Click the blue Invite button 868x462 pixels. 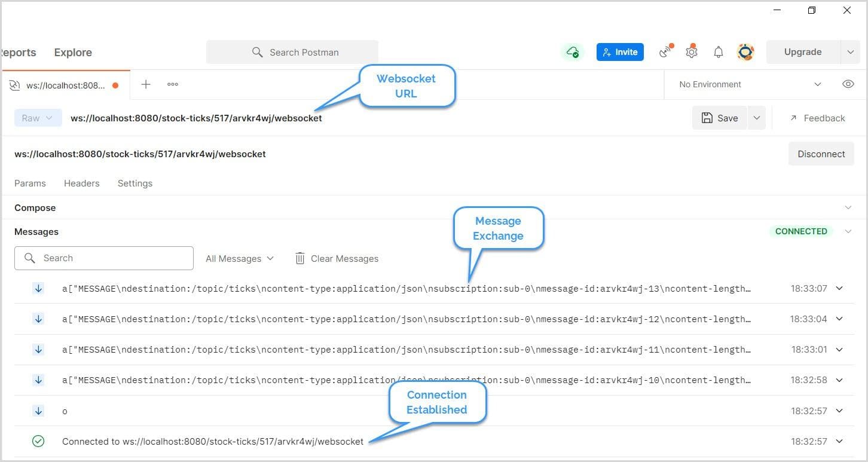620,52
